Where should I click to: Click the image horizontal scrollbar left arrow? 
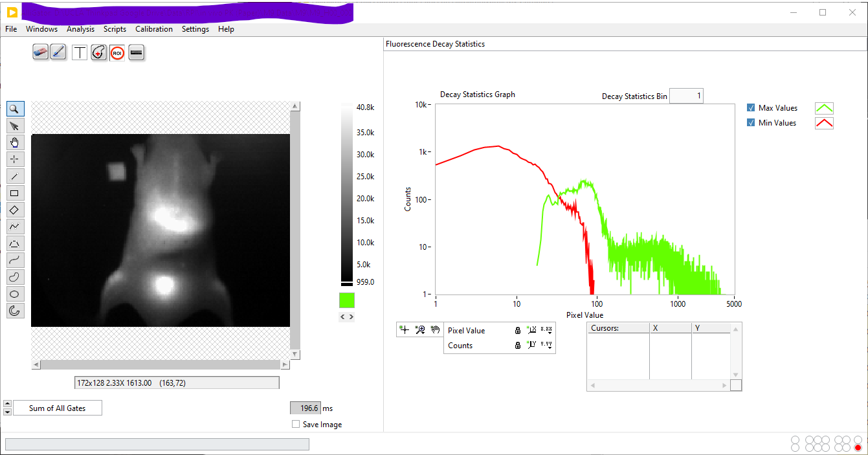click(36, 364)
